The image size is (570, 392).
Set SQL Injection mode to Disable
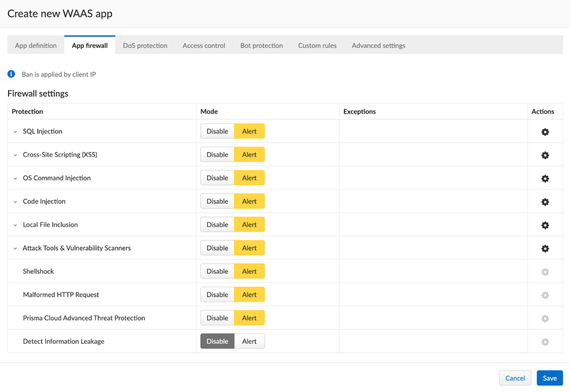[217, 131]
